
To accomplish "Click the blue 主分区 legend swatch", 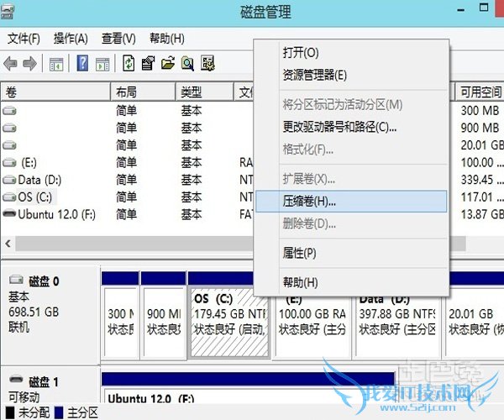I will pyautogui.click(x=59, y=413).
